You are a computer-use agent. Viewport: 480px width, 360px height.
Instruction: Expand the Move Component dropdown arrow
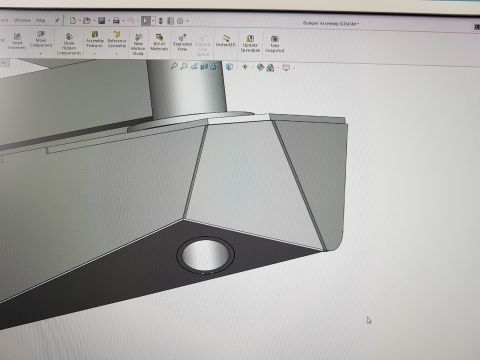coord(41,53)
